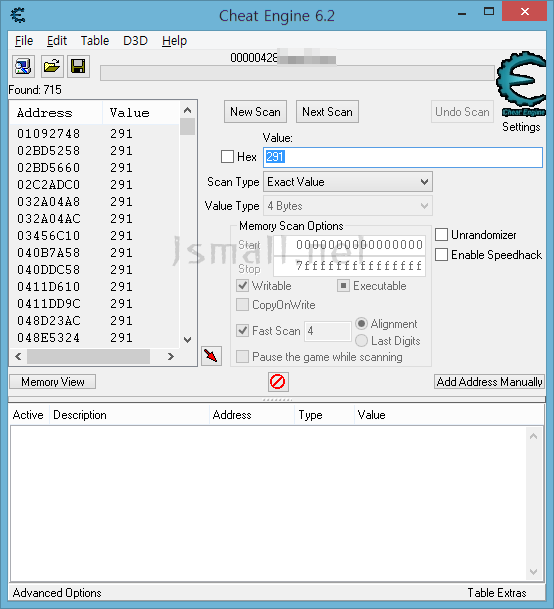Click Add Address Manually
The width and height of the screenshot is (554, 609).
(489, 382)
